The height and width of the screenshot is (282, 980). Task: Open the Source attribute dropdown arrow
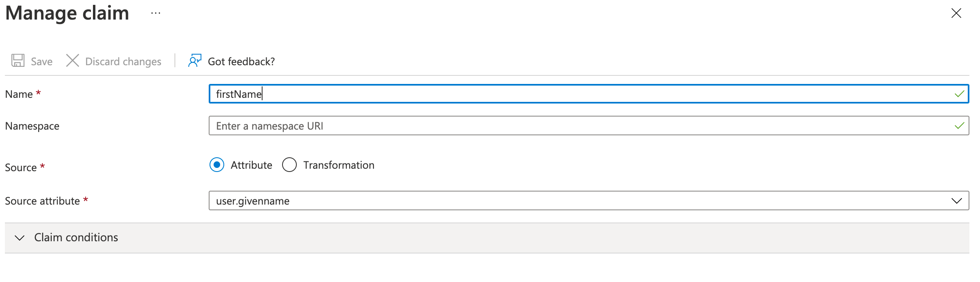coord(956,201)
